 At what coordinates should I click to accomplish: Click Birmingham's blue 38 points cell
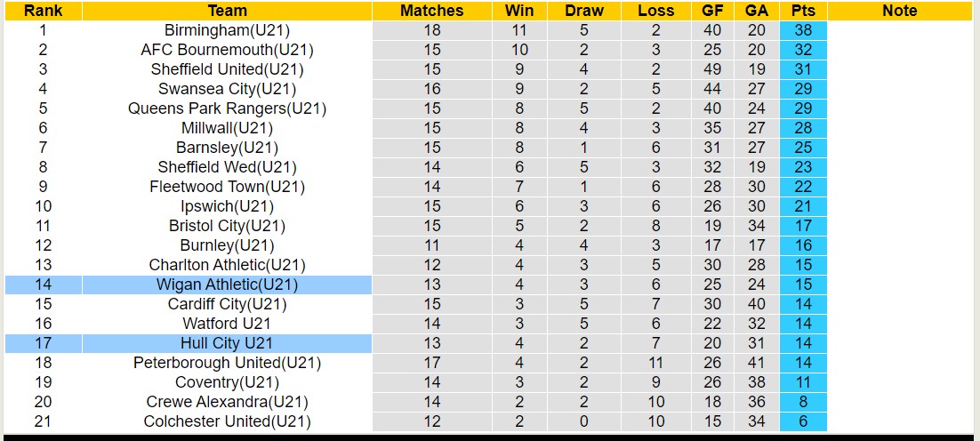803,30
